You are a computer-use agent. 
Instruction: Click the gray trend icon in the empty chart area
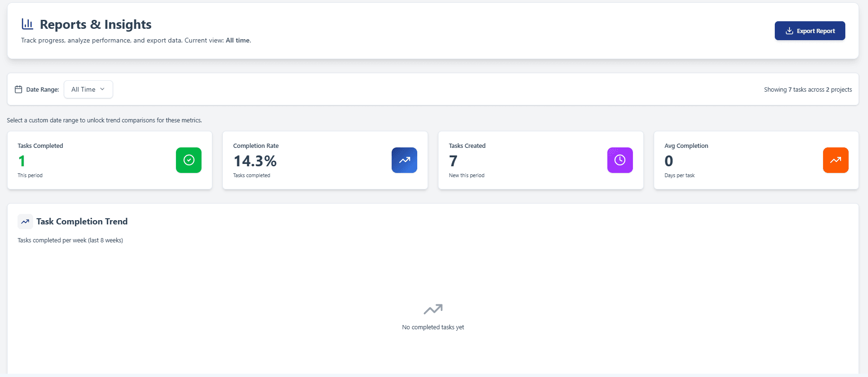[x=432, y=308]
